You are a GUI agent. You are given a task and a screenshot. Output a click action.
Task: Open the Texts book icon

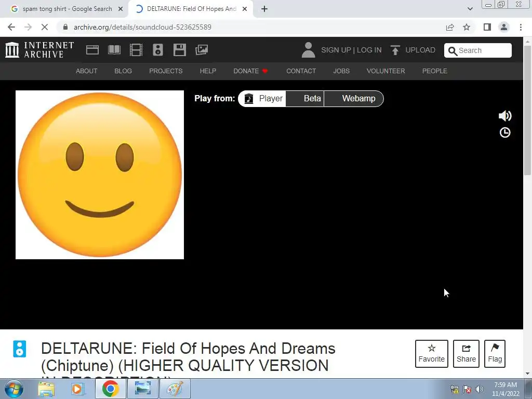pos(114,50)
